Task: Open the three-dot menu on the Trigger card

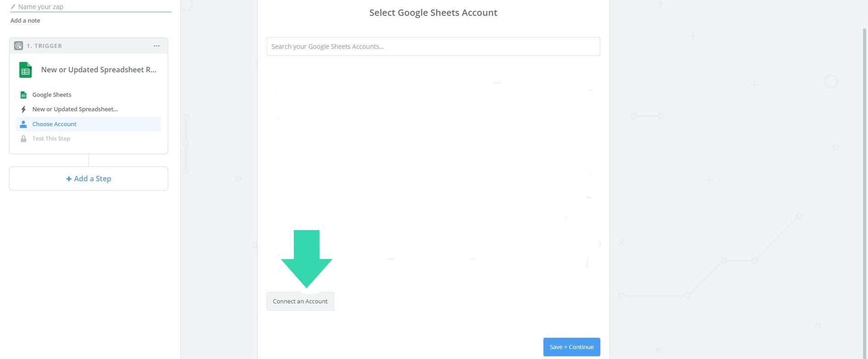Action: [x=156, y=46]
